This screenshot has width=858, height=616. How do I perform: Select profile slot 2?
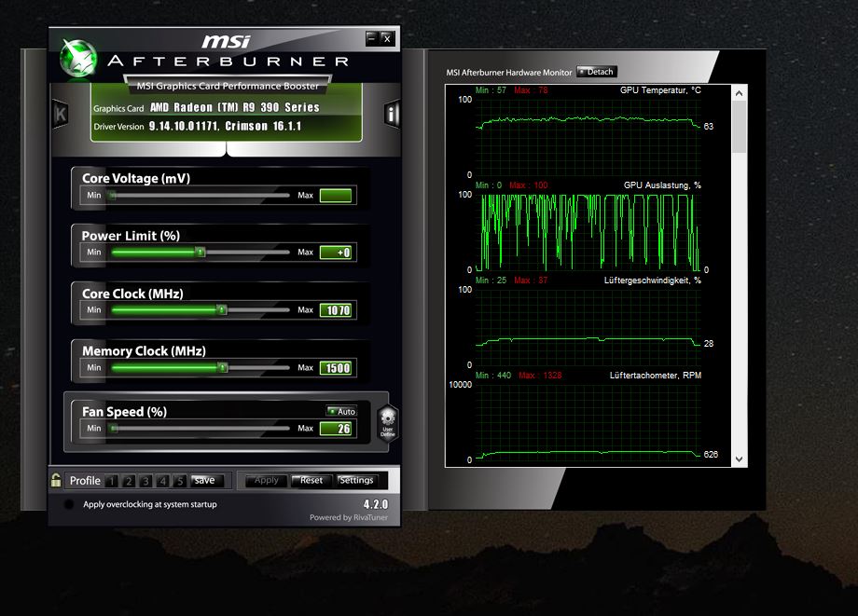pyautogui.click(x=129, y=481)
